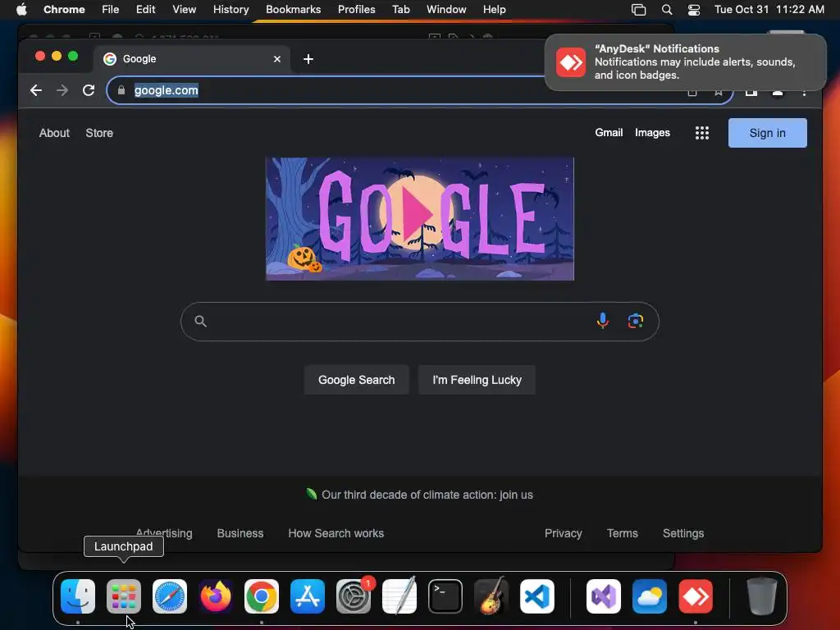This screenshot has width=840, height=630.
Task: View site info via the lock icon
Action: tap(121, 90)
